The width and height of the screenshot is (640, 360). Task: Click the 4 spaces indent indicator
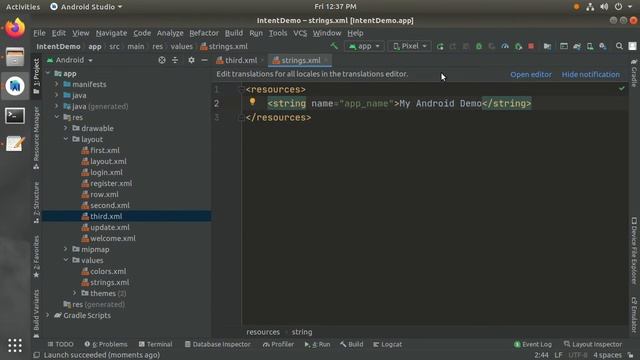607,355
